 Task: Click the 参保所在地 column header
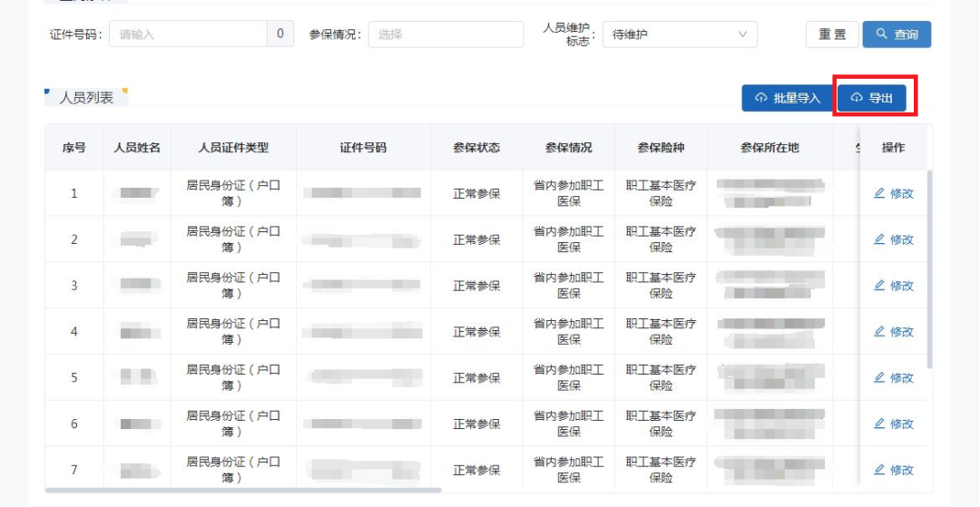770,148
